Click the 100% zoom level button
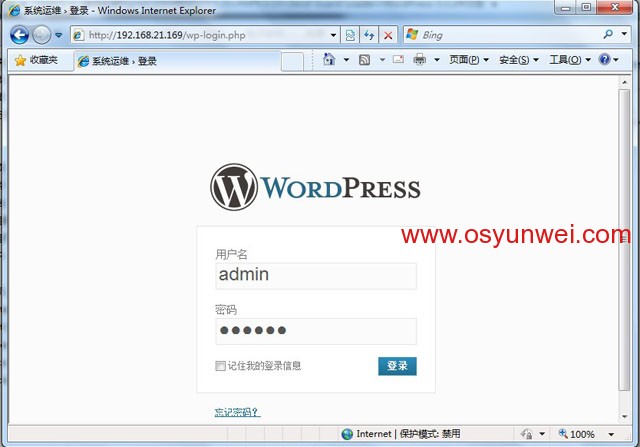This screenshot has height=447, width=640. pyautogui.click(x=577, y=434)
